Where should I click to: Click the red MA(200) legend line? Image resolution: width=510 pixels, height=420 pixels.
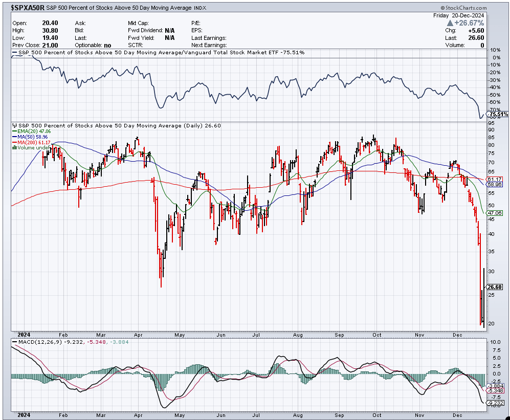pyautogui.click(x=14, y=143)
